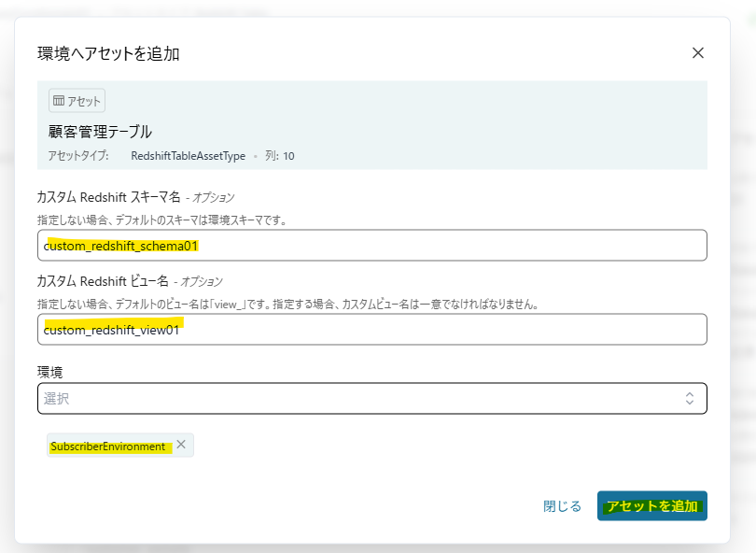Click the アセット badge
This screenshot has height=553, width=756.
pos(75,100)
